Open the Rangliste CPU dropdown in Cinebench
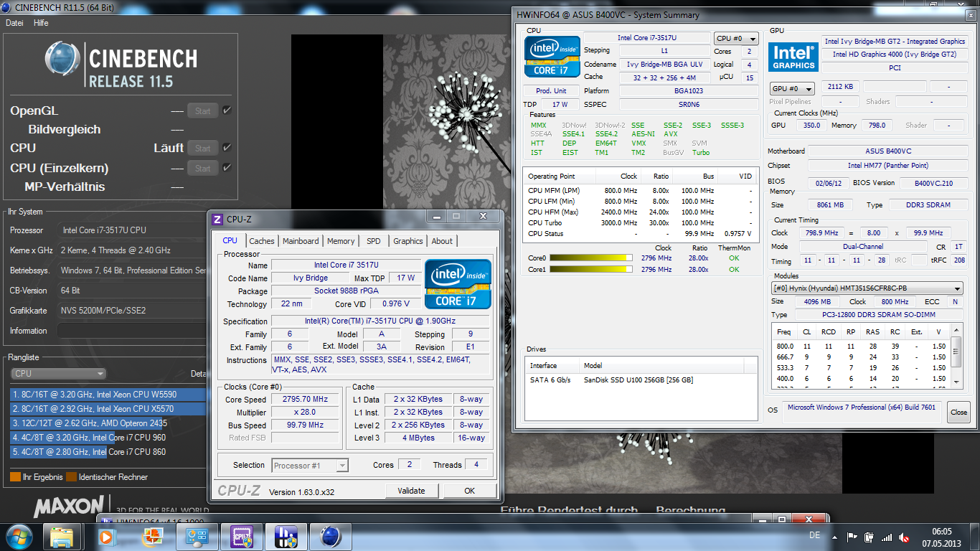The image size is (980, 551). click(58, 373)
